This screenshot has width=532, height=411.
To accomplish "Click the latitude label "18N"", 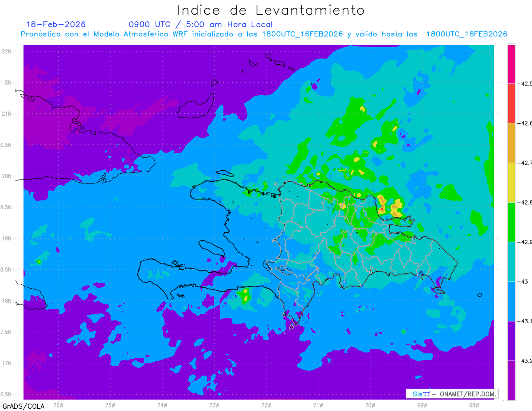I will pos(8,301).
